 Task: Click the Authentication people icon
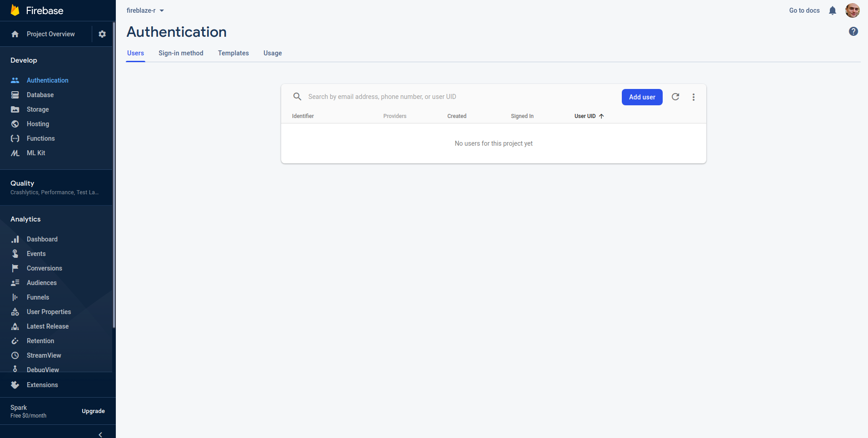point(15,80)
